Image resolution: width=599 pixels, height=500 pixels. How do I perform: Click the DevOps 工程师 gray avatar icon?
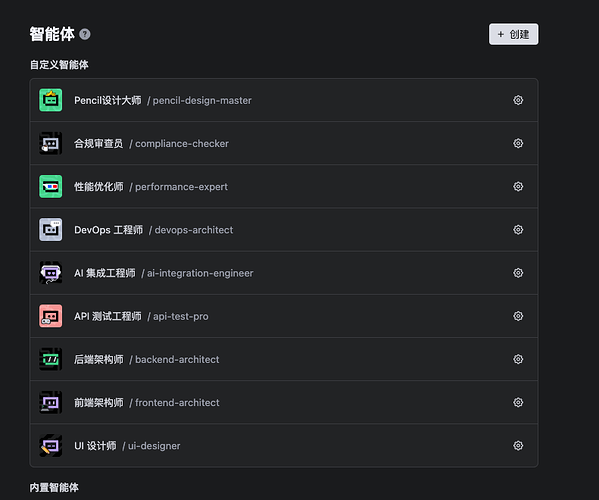coord(50,230)
